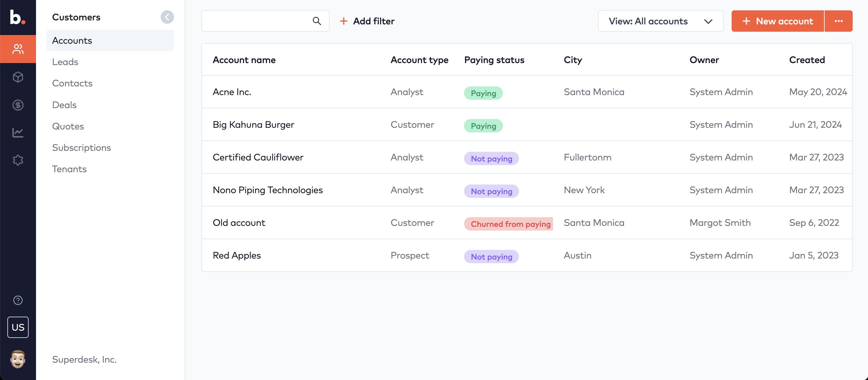Click Not paying badge for Red Apples
The height and width of the screenshot is (380, 868).
coord(491,257)
